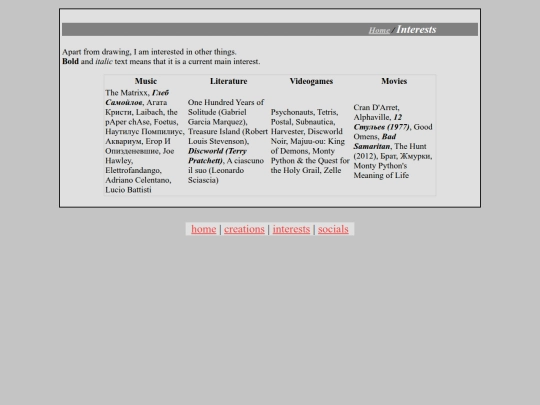Image resolution: width=540 pixels, height=405 pixels.
Task: Click the text 'Postal, Subnautica,'
Action: 303,122
